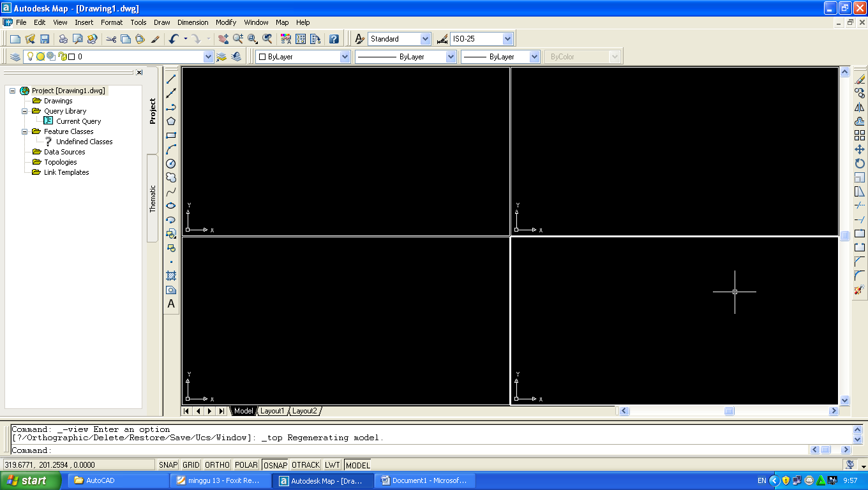The image size is (868, 490).
Task: Open the Draw menu
Action: 162,22
